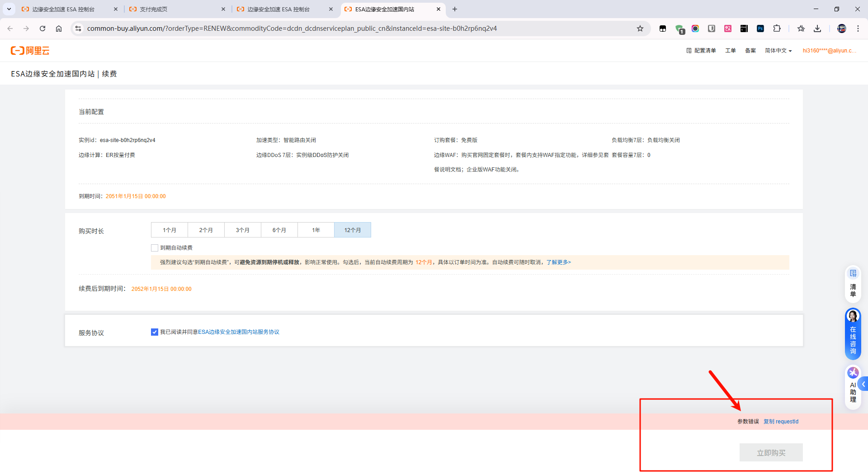Open the 在线咨询 online chat widget

click(853, 334)
